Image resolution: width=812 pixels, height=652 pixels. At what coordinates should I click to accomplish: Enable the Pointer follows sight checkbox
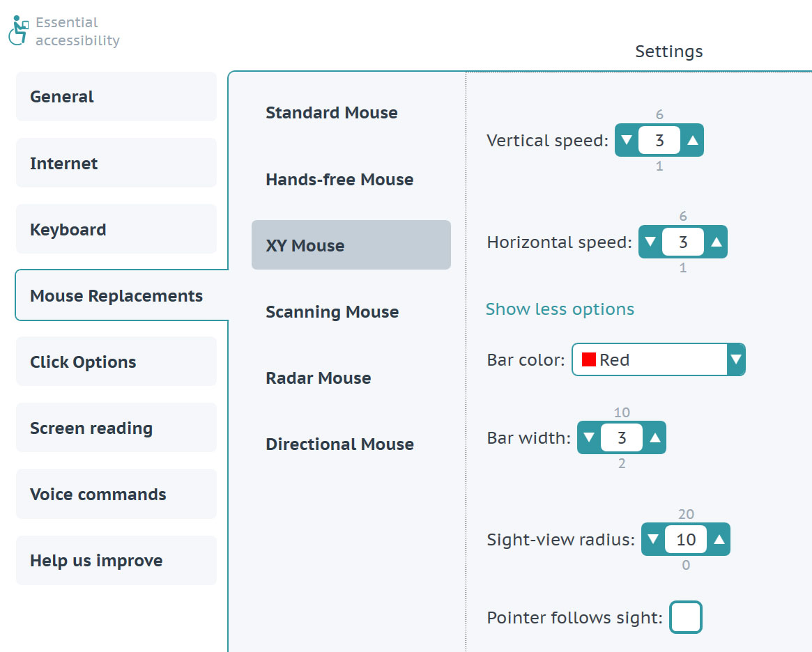coord(686,616)
